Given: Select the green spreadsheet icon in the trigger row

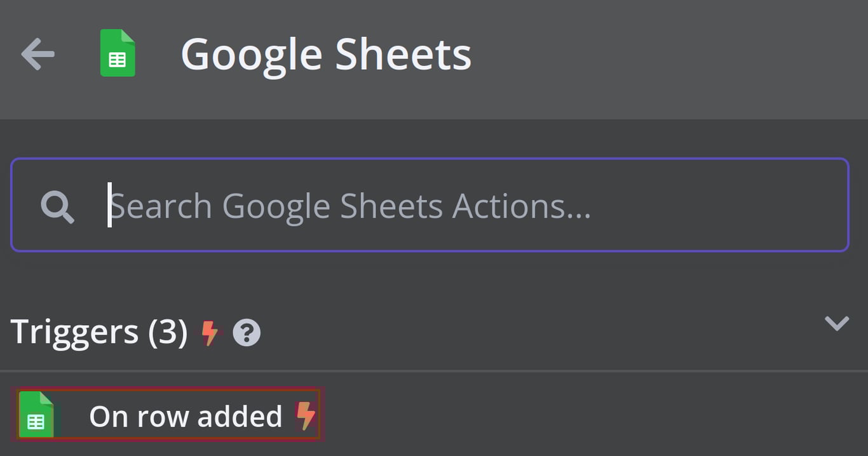Looking at the screenshot, I should 37,415.
